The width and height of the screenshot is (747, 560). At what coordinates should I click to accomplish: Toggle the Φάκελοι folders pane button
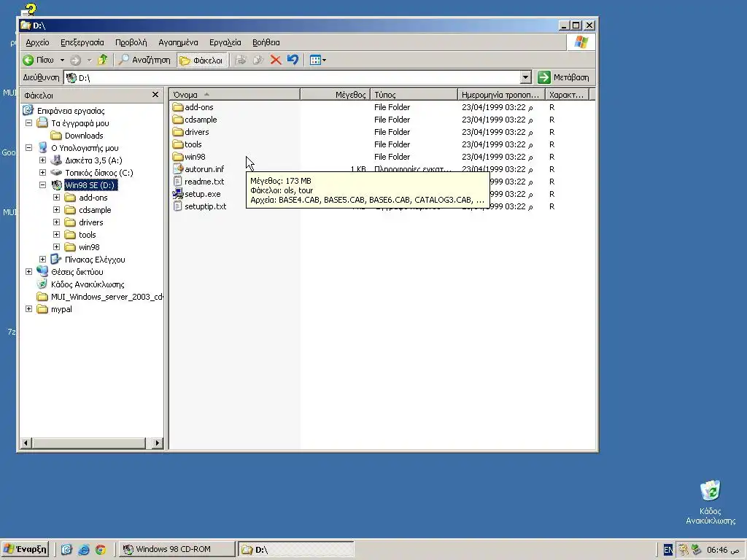(201, 60)
